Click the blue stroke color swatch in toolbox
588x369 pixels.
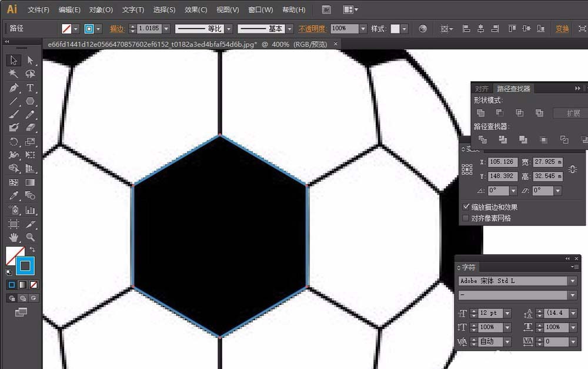[x=25, y=266]
